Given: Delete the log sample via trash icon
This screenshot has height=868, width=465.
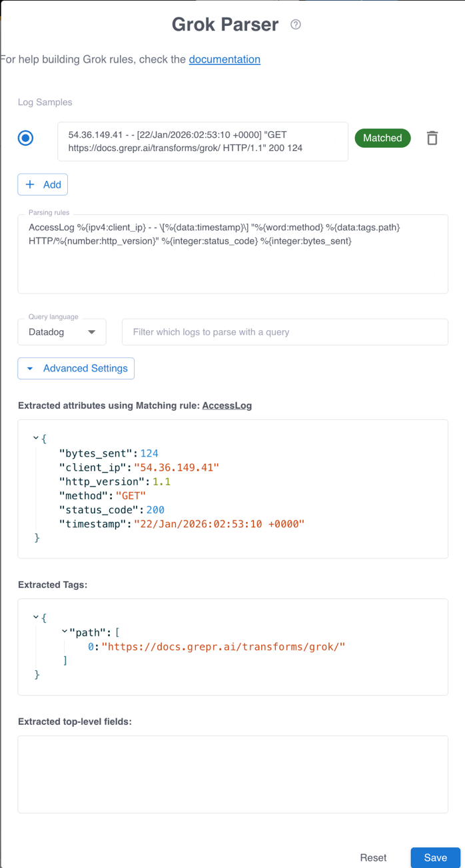Looking at the screenshot, I should pos(432,138).
